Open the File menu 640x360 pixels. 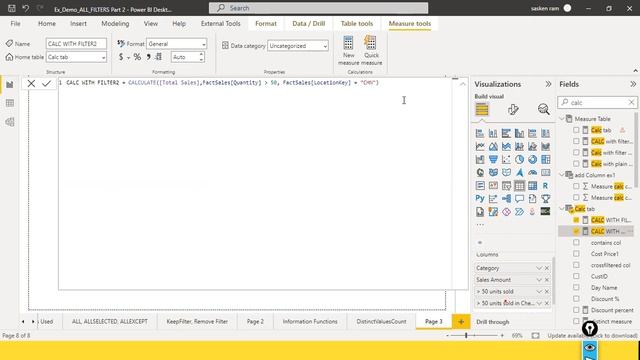pyautogui.click(x=16, y=24)
